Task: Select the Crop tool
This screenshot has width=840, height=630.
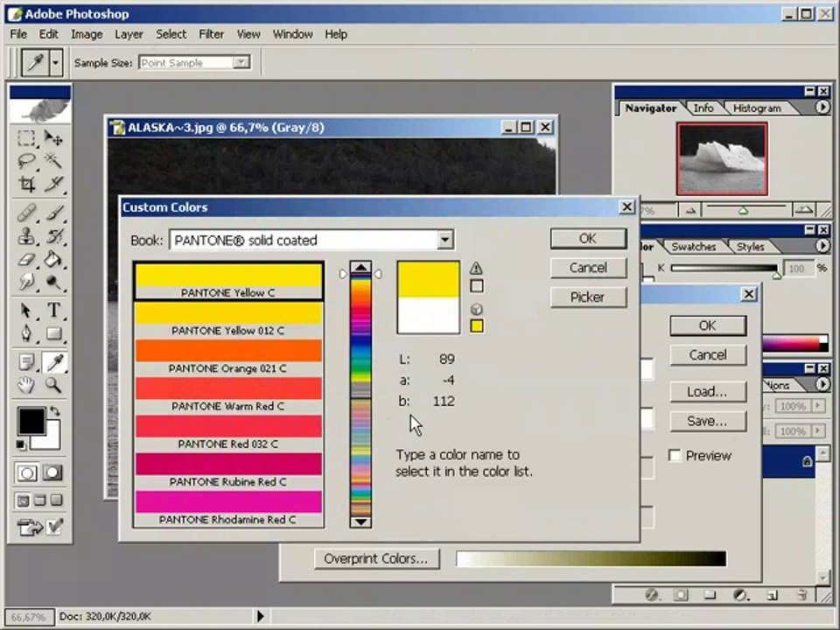Action: point(25,184)
